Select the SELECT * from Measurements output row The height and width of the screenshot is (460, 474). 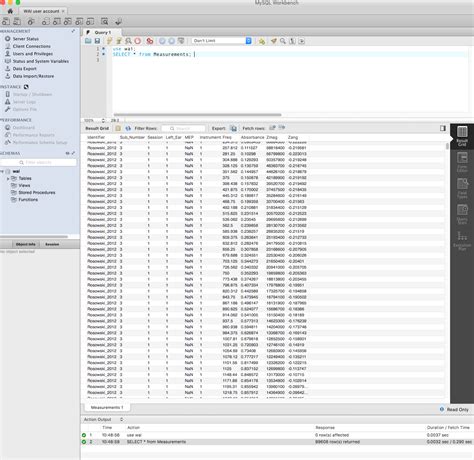coord(277,442)
